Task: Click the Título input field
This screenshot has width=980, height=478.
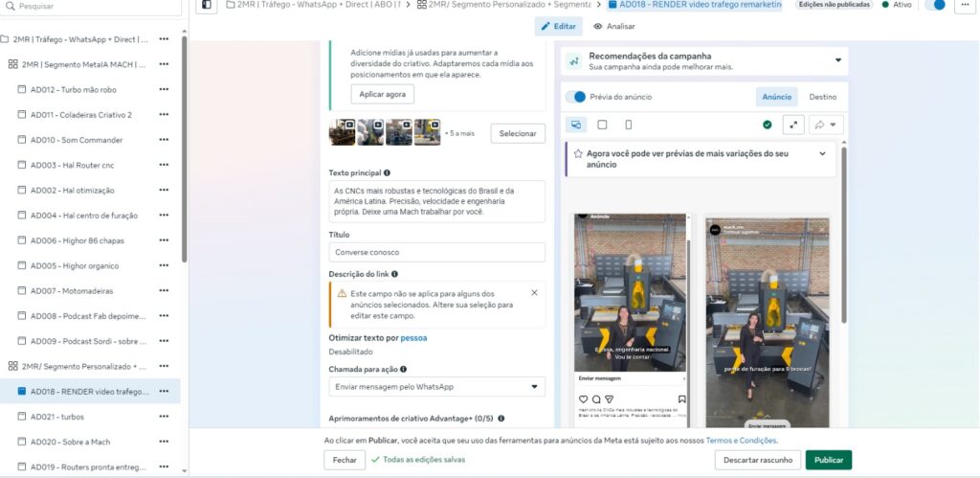Action: [x=436, y=253]
